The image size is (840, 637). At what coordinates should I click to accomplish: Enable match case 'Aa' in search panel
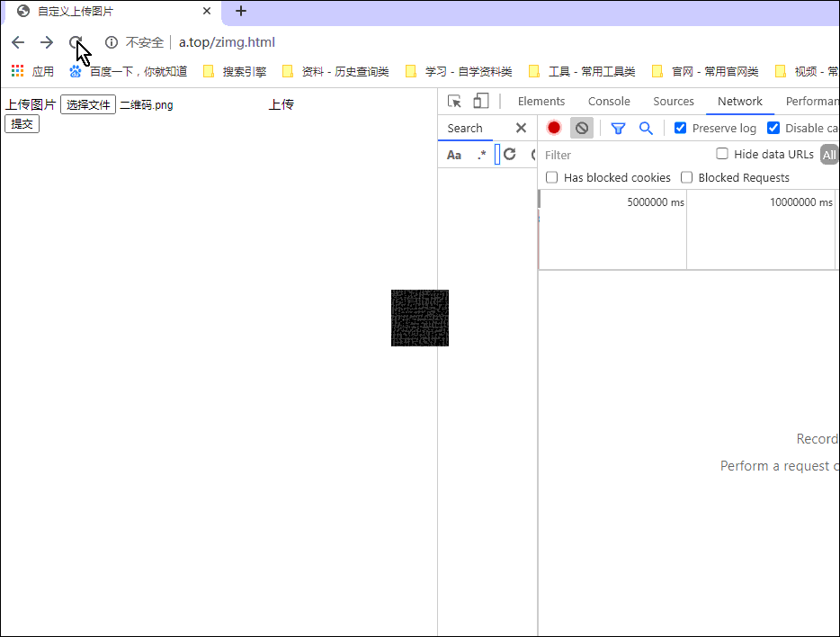(454, 155)
